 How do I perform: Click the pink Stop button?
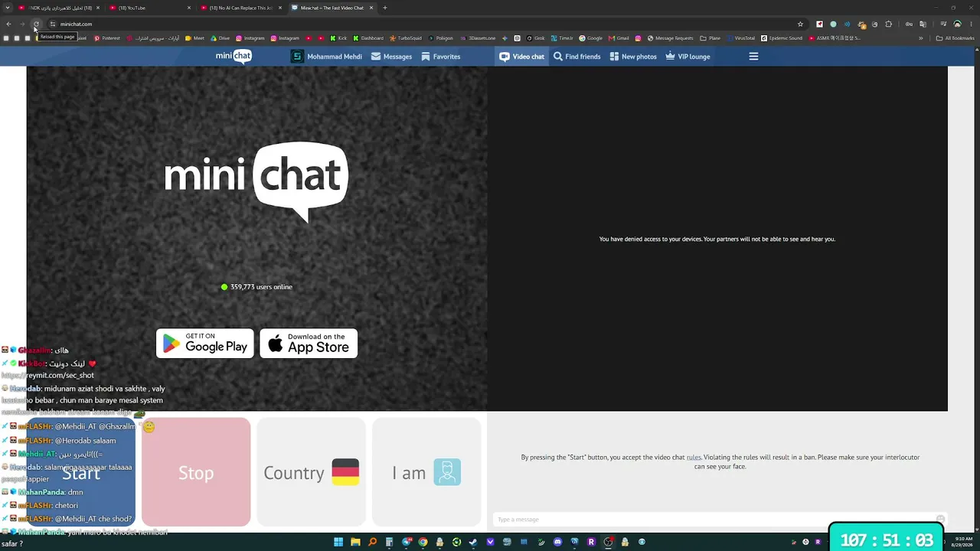196,472
